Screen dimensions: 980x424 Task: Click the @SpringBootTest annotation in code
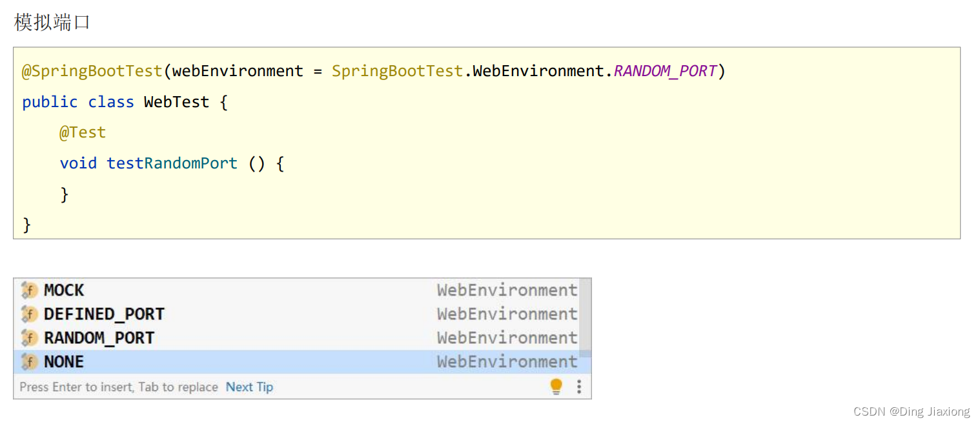(92, 71)
